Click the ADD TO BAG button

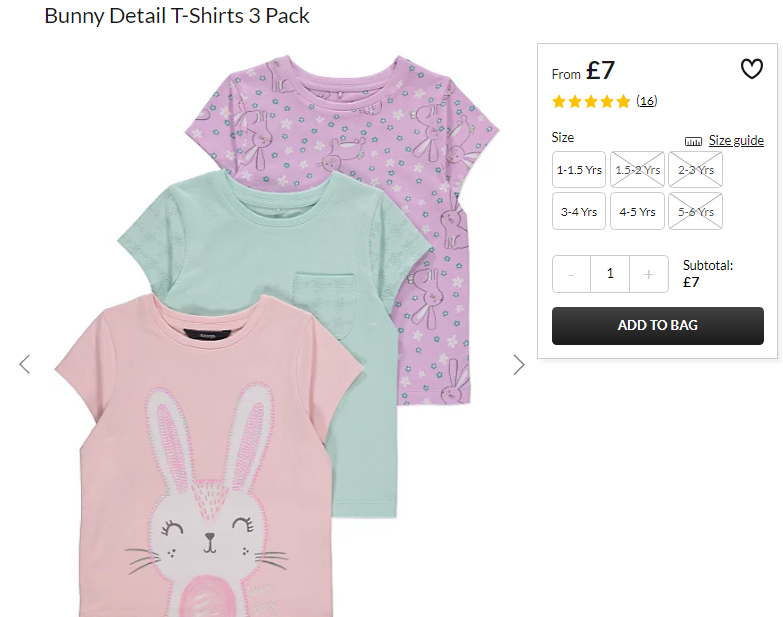(x=658, y=325)
